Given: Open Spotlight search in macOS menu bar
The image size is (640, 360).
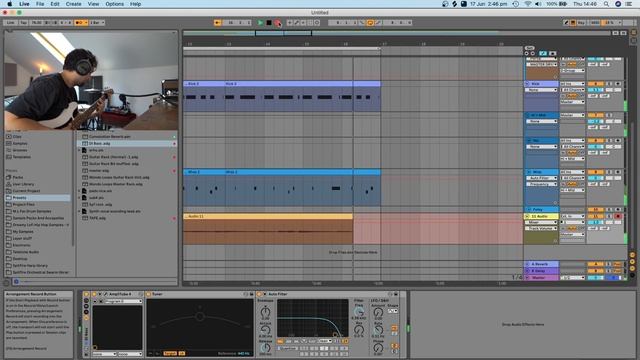Looking at the screenshot, I should 607,4.
